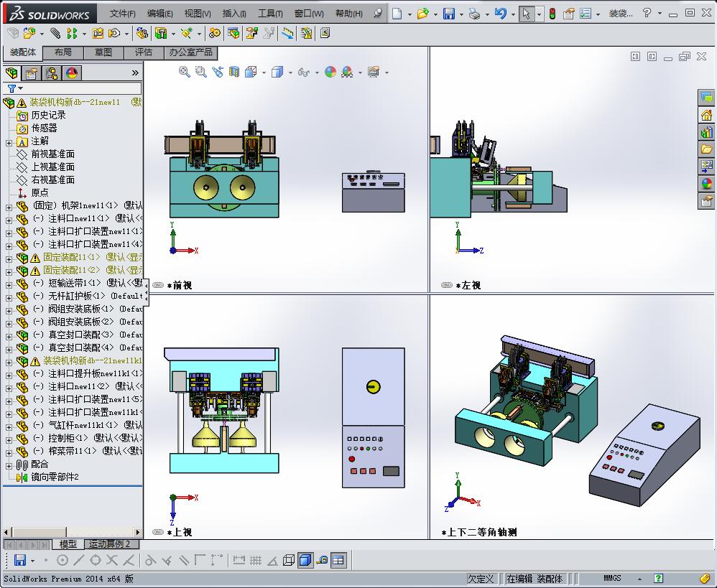Click the Move Component icon
Viewport: 717px width, 588px height.
pyautogui.click(x=114, y=33)
